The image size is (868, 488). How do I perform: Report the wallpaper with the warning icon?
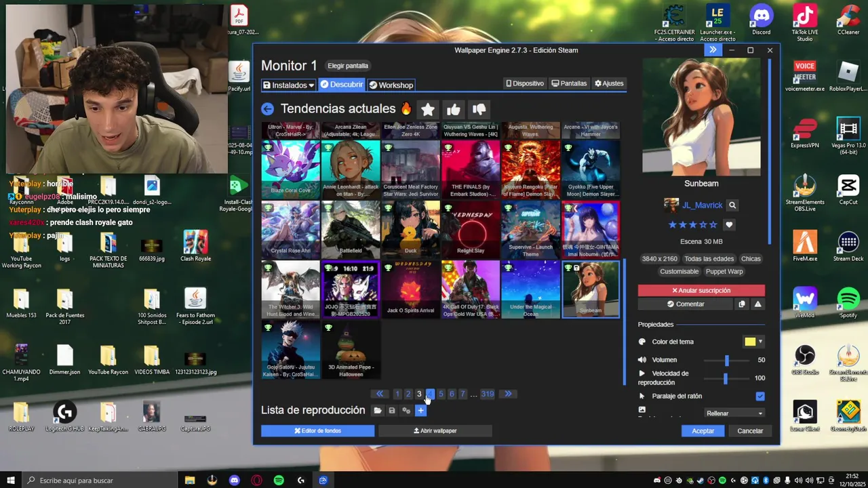[757, 304]
